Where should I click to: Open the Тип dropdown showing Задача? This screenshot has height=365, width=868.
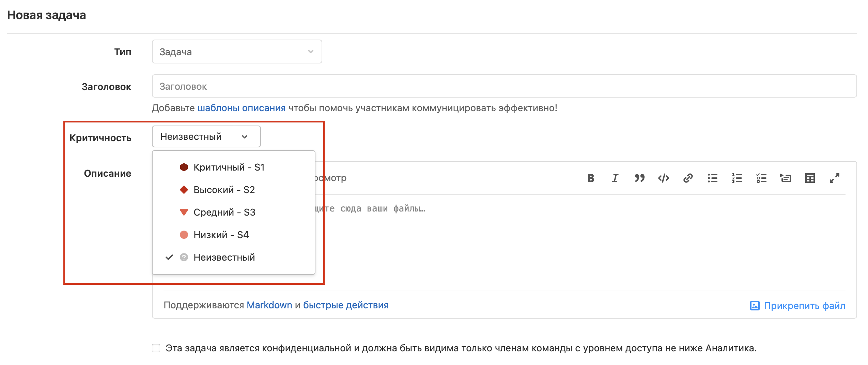point(237,52)
